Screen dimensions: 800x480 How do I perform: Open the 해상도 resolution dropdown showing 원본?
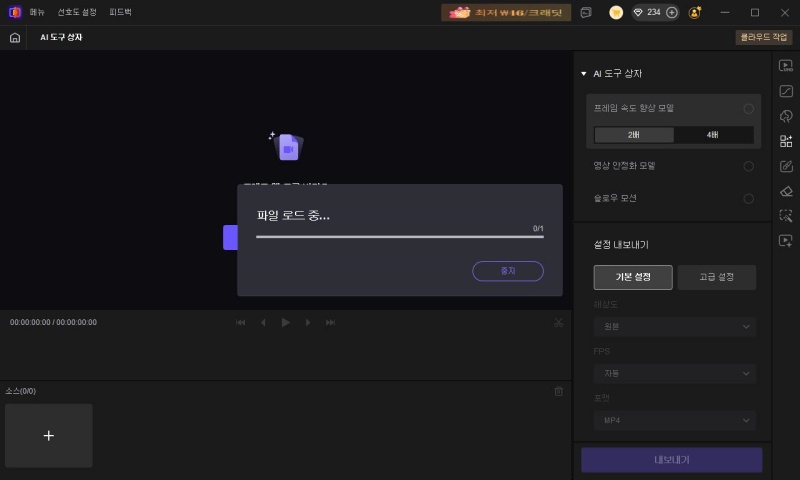tap(674, 326)
